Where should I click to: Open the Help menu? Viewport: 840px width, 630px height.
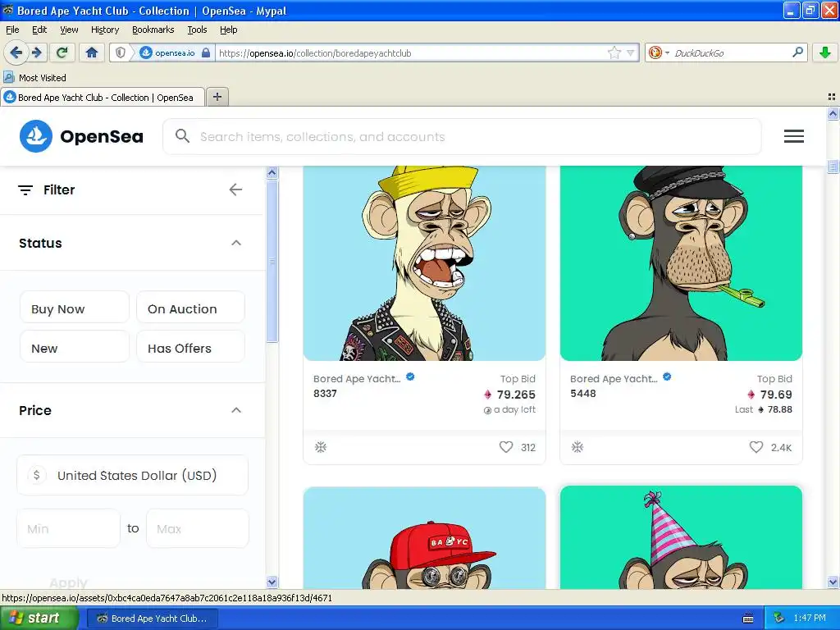tap(229, 30)
